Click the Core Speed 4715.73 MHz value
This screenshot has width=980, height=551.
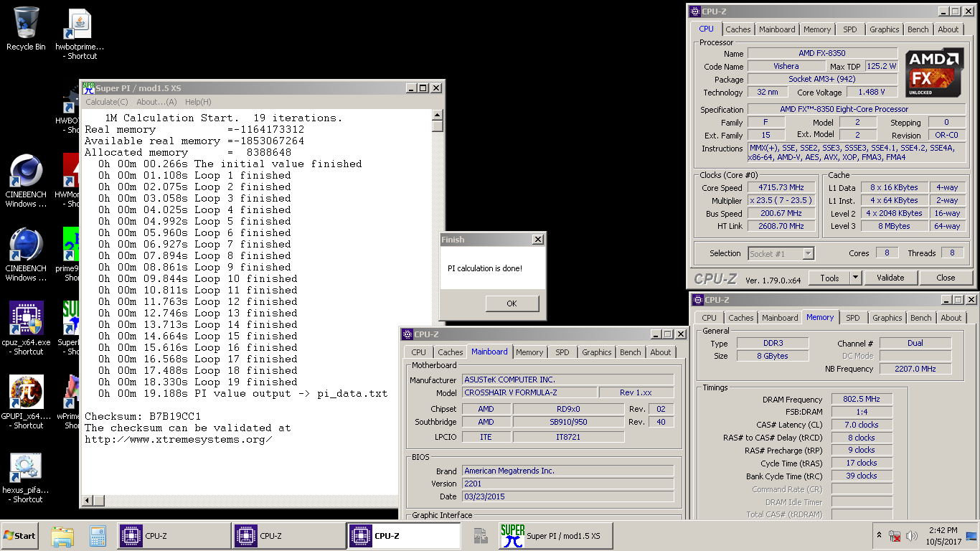coord(781,187)
